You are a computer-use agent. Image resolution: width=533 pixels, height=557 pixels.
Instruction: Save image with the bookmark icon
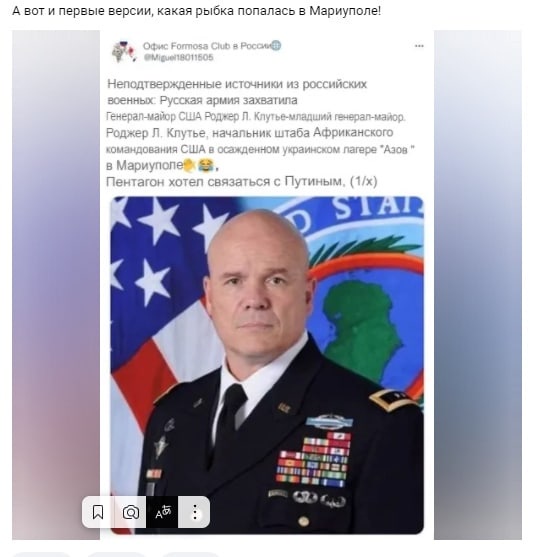point(98,512)
